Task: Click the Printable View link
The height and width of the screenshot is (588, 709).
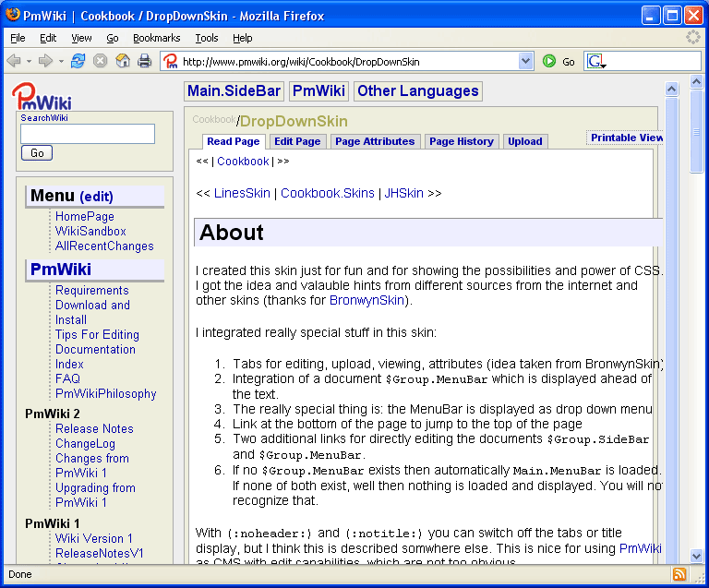Action: [626, 138]
